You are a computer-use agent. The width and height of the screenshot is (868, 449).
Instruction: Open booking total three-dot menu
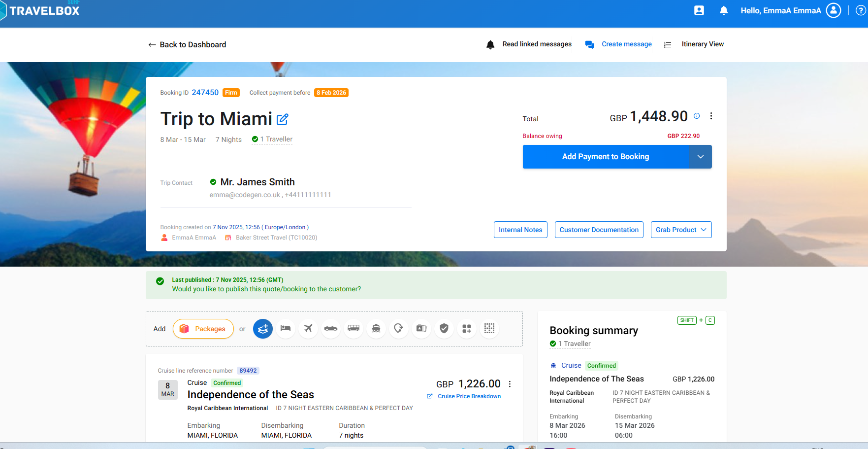point(711,116)
